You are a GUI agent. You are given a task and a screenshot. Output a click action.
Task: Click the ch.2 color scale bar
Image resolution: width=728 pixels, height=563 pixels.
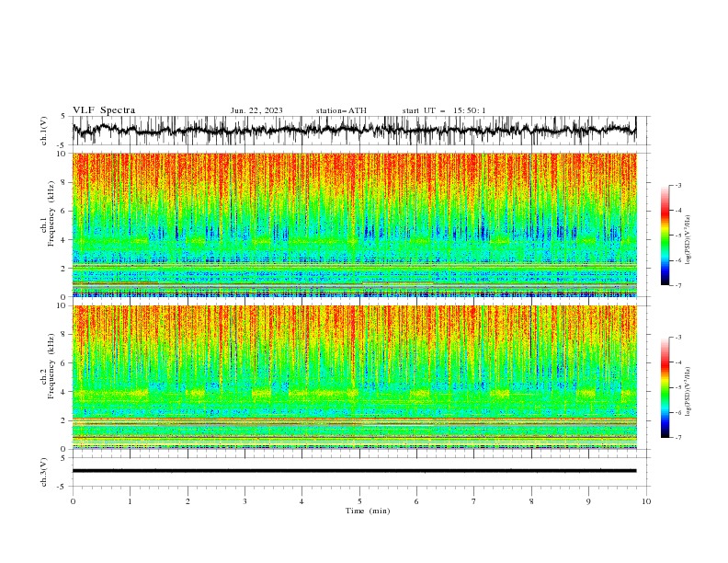(x=665, y=387)
